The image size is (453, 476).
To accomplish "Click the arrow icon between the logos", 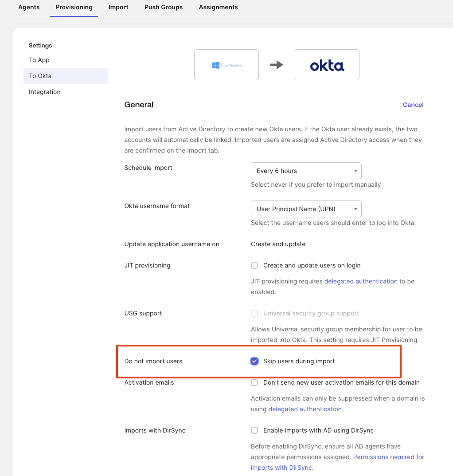I will pyautogui.click(x=277, y=64).
